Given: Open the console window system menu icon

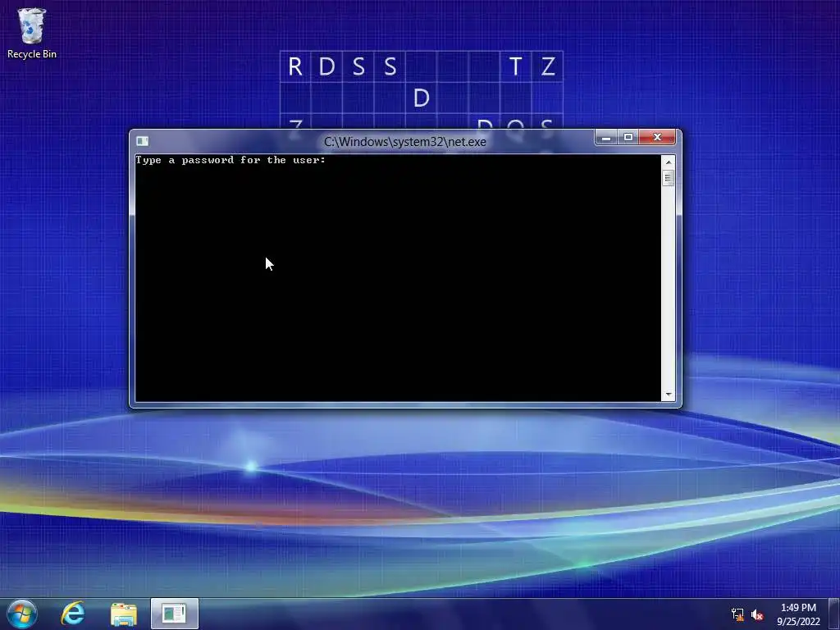Looking at the screenshot, I should click(142, 141).
